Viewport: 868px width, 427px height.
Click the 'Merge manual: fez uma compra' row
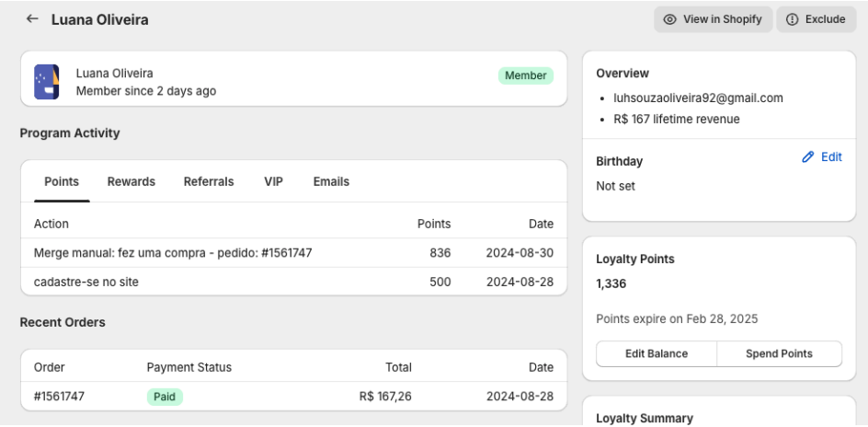click(x=294, y=253)
